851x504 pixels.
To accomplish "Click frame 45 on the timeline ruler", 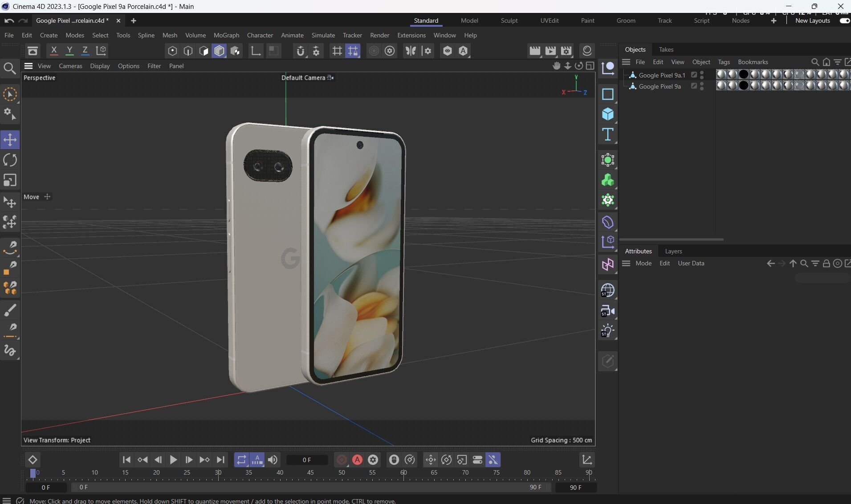I will [x=310, y=472].
